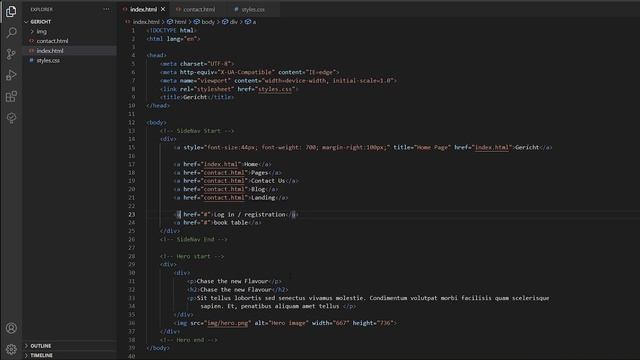Screen dimensions: 640x360
Task: Open the Source Control view icon
Action: [x=11, y=54]
